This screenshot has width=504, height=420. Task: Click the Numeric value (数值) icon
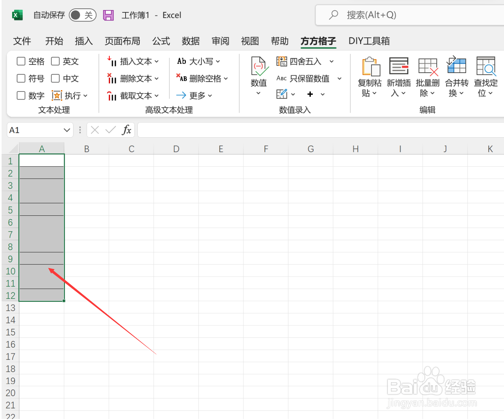260,66
